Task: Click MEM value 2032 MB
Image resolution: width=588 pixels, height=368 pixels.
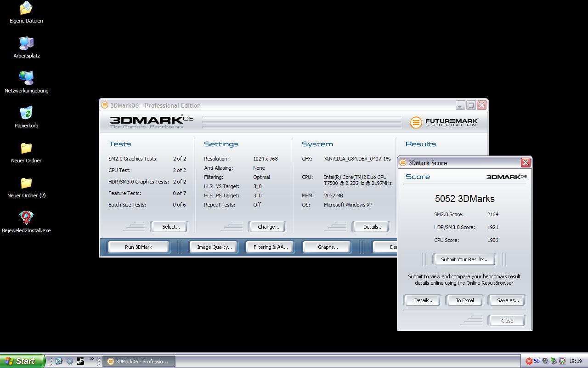Action: 334,195
